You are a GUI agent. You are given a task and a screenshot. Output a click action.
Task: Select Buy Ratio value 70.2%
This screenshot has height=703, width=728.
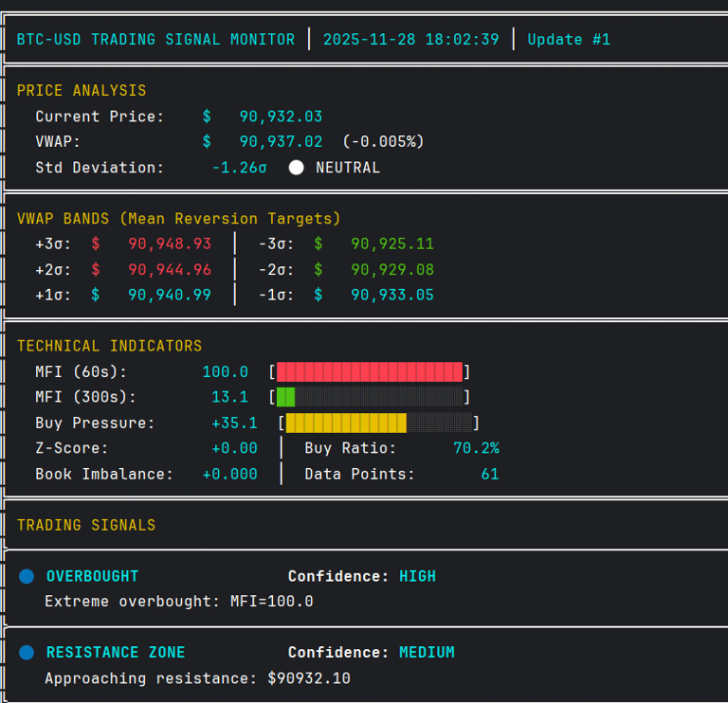point(476,448)
